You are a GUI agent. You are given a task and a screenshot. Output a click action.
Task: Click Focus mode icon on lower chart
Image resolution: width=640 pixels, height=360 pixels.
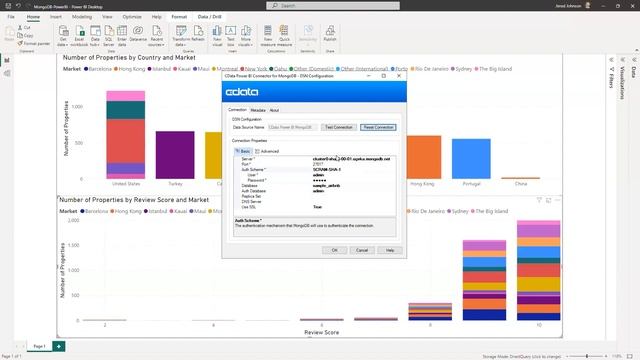(549, 200)
